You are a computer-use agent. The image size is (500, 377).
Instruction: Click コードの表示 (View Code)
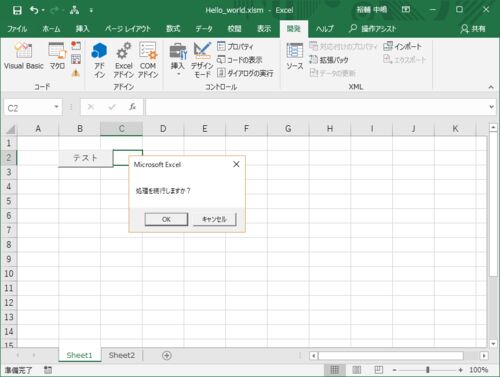240,60
